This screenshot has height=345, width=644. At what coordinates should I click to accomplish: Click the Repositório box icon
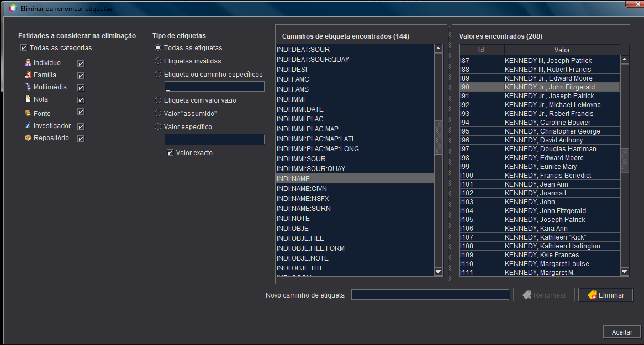28,138
